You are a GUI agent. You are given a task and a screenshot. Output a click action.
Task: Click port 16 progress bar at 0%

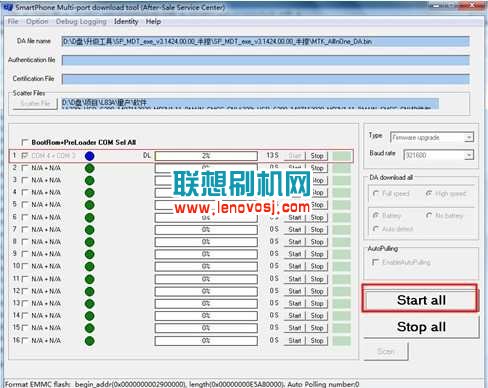click(x=206, y=340)
